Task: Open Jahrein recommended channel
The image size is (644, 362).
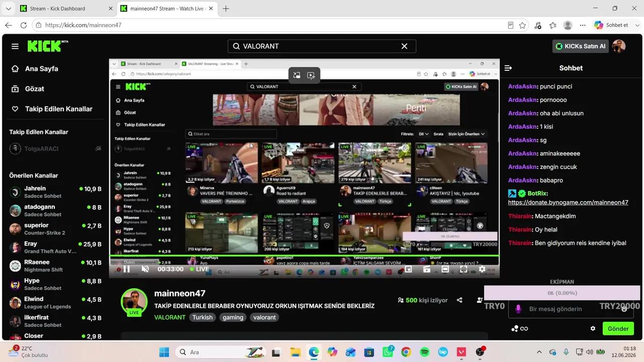Action: click(x=55, y=192)
